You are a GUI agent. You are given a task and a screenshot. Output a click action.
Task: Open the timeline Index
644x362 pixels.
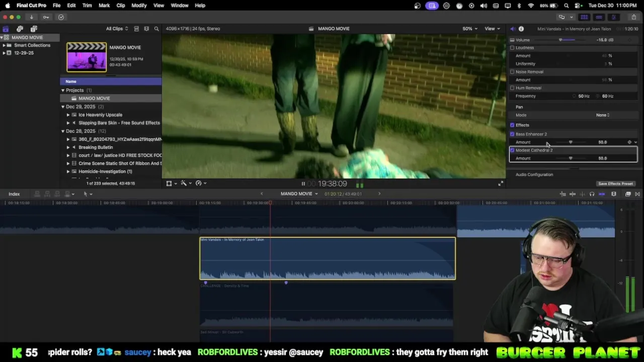click(x=14, y=194)
